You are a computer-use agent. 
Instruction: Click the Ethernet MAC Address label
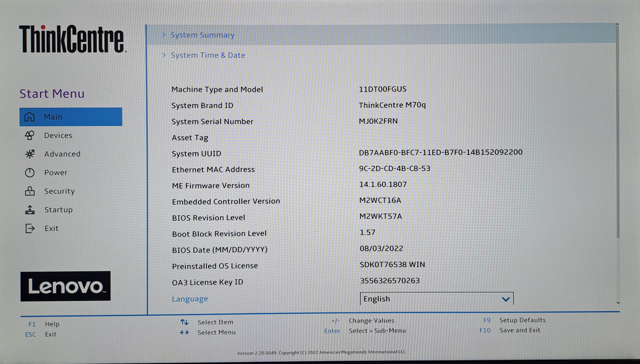[213, 170]
